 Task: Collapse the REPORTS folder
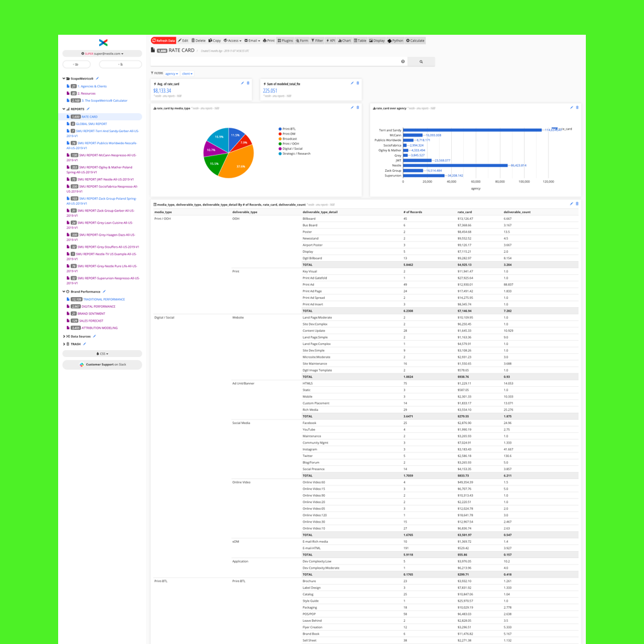[x=64, y=109]
